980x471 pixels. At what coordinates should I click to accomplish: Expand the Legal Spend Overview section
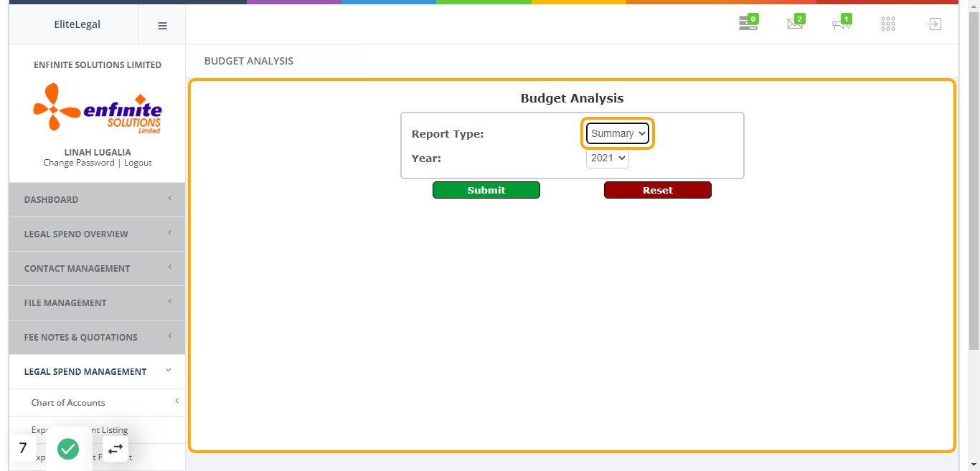click(97, 234)
